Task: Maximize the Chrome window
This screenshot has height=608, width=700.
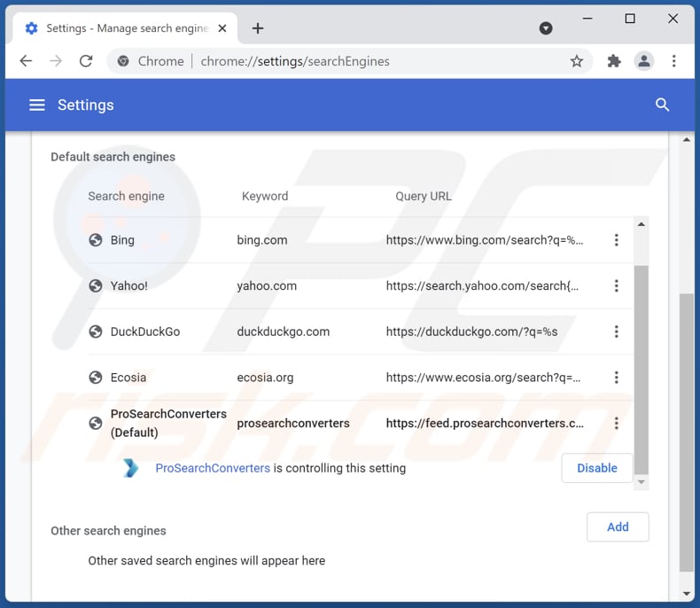Action: [630, 19]
